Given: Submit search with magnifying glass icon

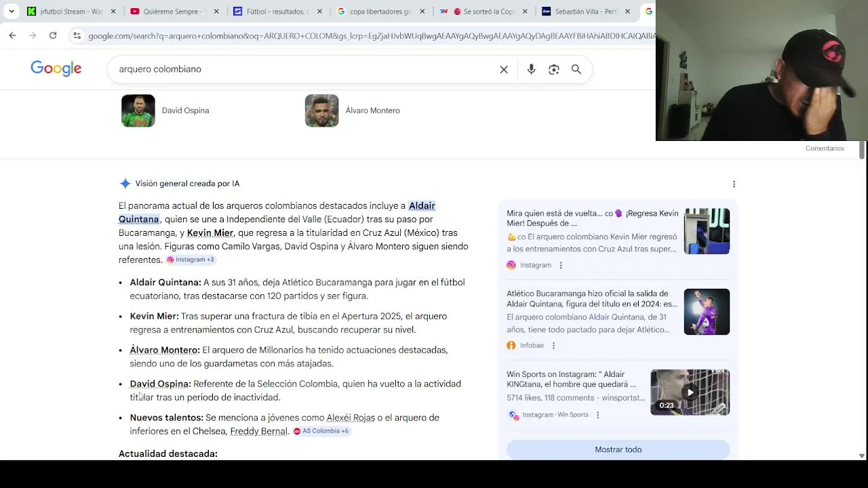Looking at the screenshot, I should pyautogui.click(x=576, y=69).
